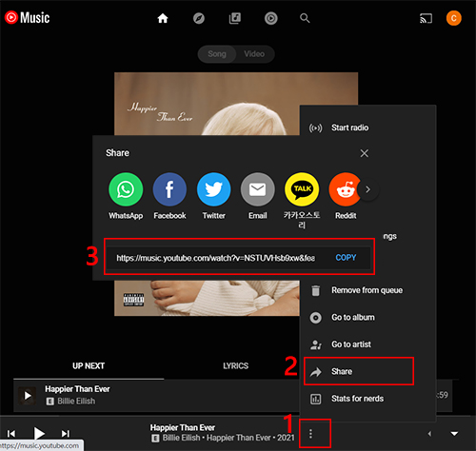Click the Play button in player bar
Screen dimensions: 476x451
pos(39,433)
